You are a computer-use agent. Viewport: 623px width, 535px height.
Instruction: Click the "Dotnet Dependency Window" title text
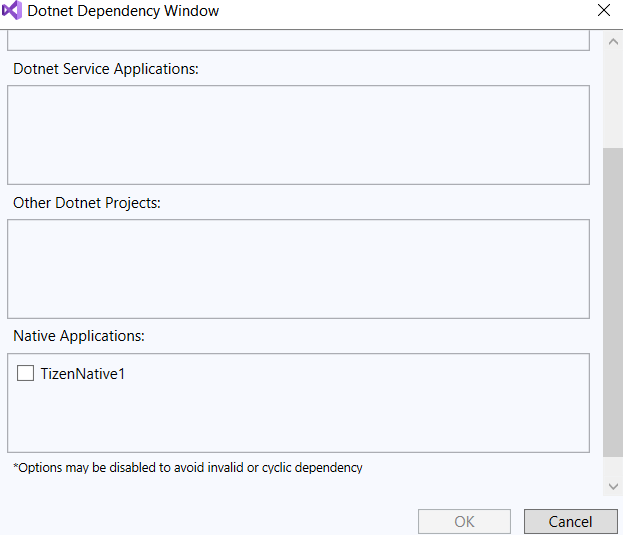pos(123,12)
